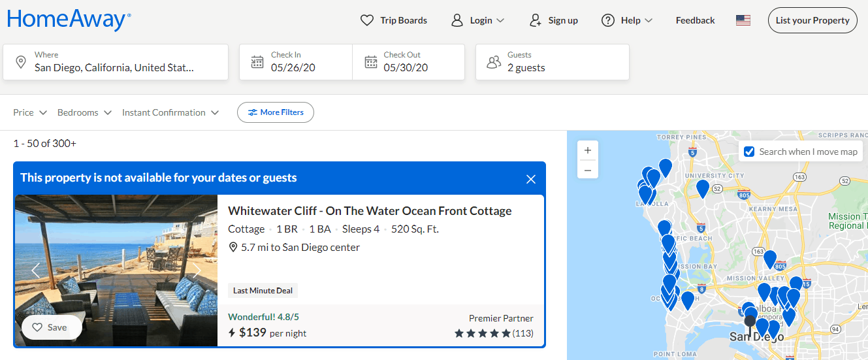The image size is (868, 360).
Task: Expand the Help dropdown
Action: tap(627, 20)
